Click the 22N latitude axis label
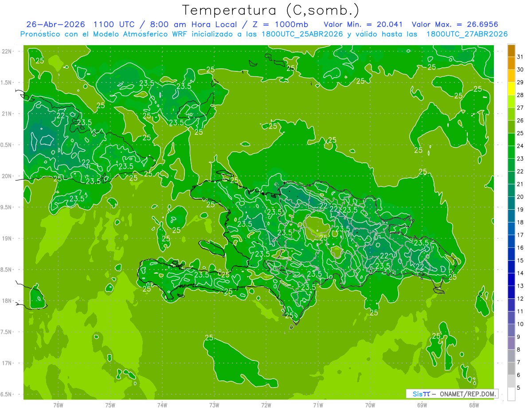This screenshot has height=411, width=532. tap(7, 51)
